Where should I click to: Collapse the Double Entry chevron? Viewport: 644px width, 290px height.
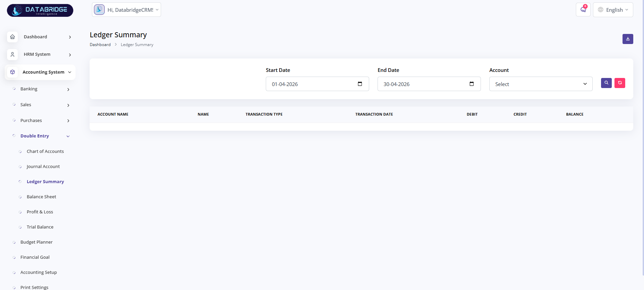(68, 136)
